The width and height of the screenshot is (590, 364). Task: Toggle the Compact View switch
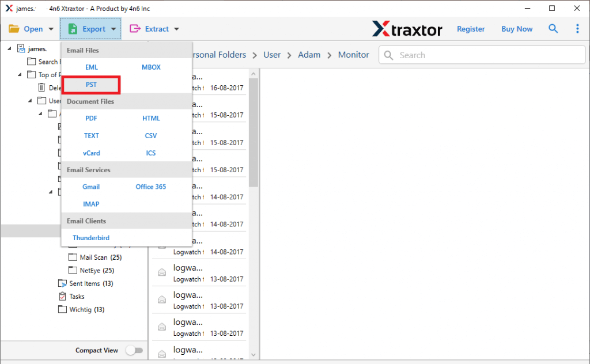[134, 350]
